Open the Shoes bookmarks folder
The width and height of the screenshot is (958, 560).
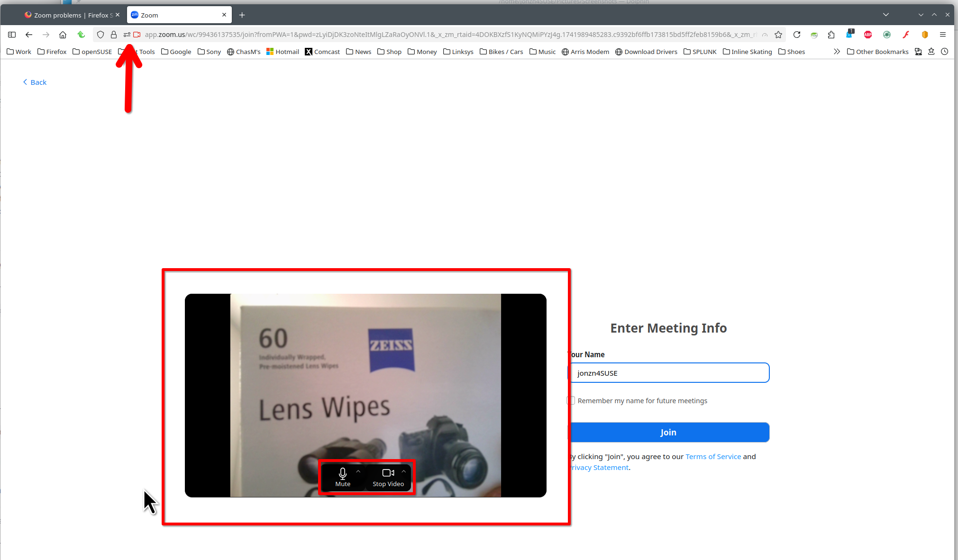[x=792, y=52]
